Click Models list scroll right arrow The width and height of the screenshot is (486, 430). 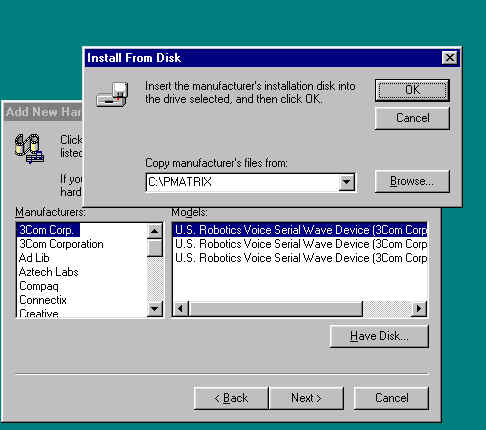[419, 308]
